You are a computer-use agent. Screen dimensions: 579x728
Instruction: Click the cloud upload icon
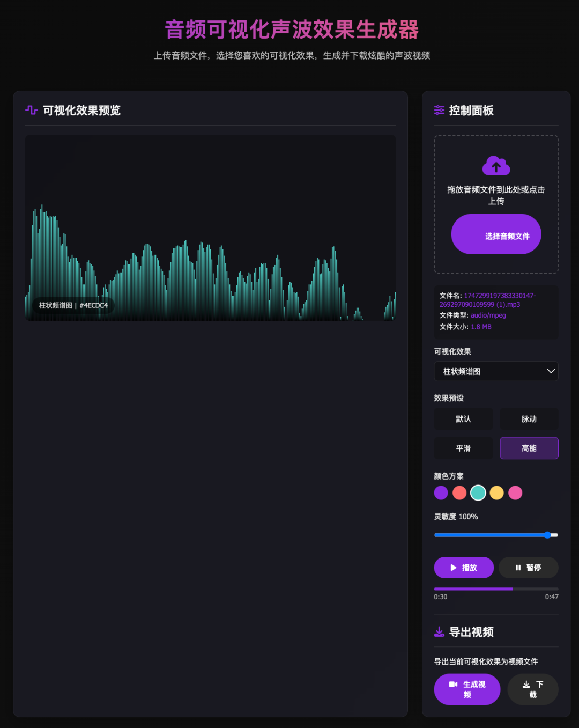coord(496,166)
